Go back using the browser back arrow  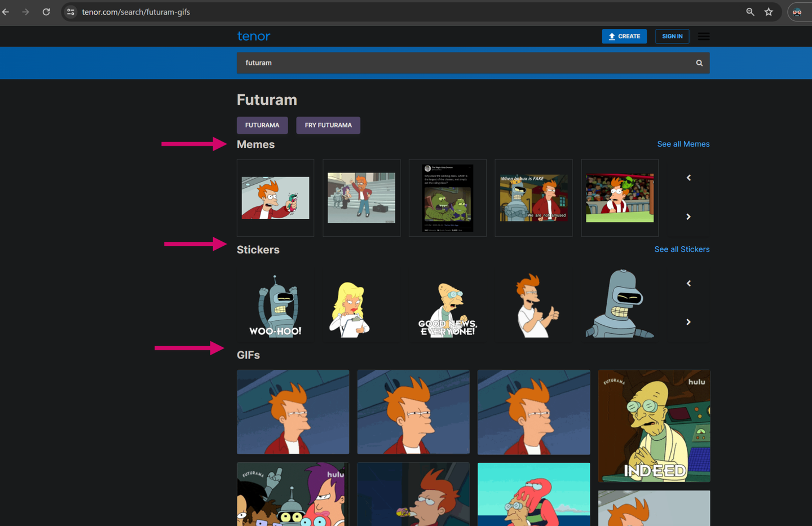pos(6,12)
